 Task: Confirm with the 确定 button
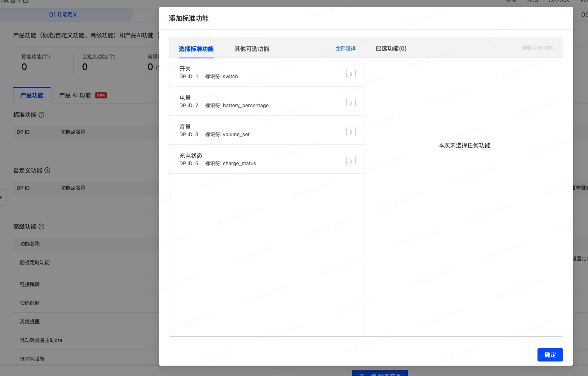[550, 355]
